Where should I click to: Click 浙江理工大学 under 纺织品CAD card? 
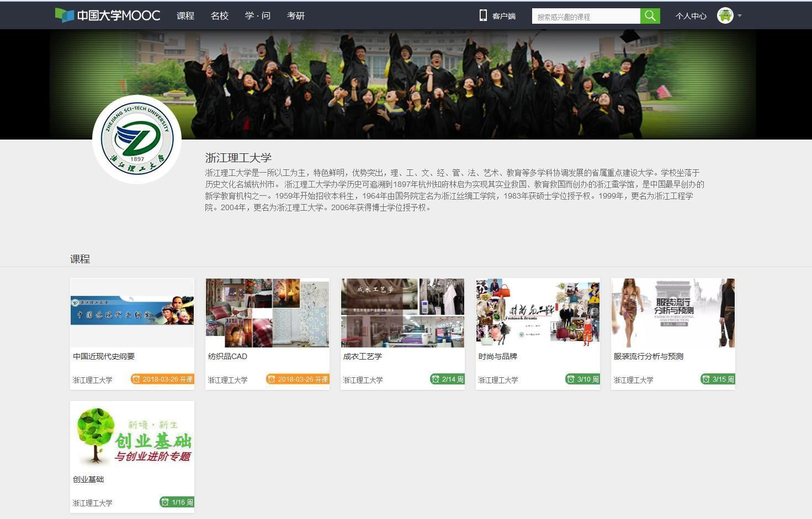click(227, 380)
